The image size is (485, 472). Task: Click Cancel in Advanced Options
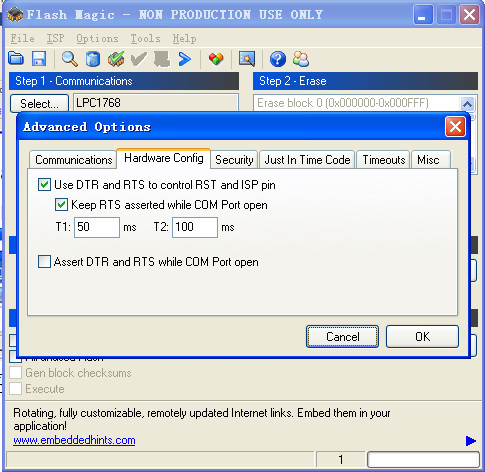click(342, 337)
